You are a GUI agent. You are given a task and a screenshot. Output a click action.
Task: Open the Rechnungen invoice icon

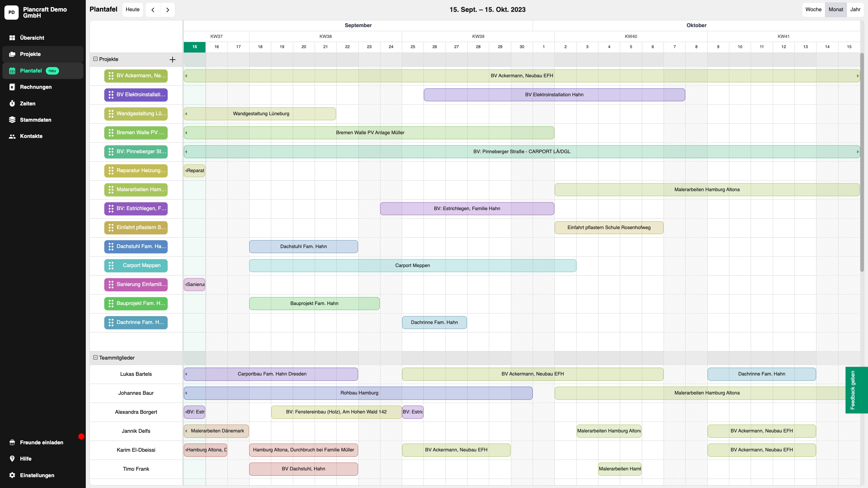point(12,87)
